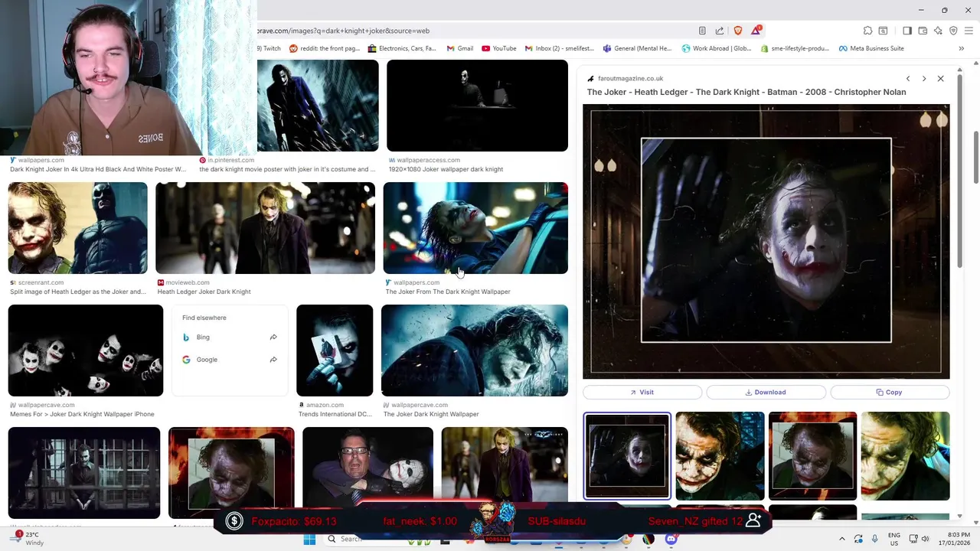Viewport: 980px width, 551px height.
Task: Open the YouTube bookmark
Action: click(x=499, y=48)
